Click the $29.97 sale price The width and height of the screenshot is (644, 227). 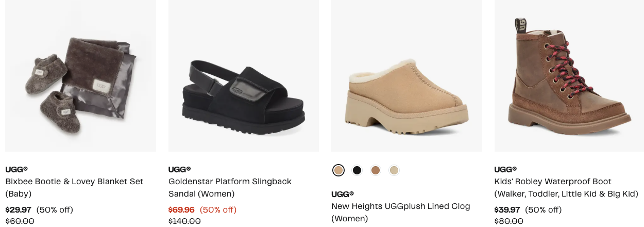[18, 209]
